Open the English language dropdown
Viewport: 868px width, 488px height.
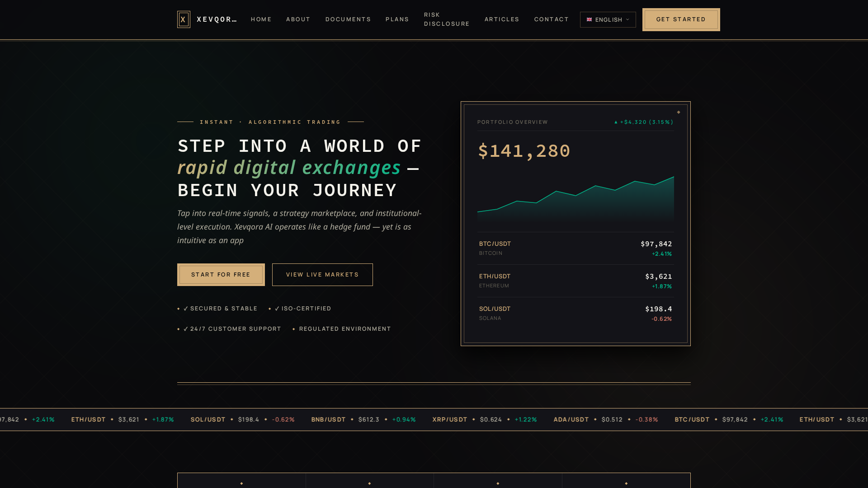[x=608, y=19]
